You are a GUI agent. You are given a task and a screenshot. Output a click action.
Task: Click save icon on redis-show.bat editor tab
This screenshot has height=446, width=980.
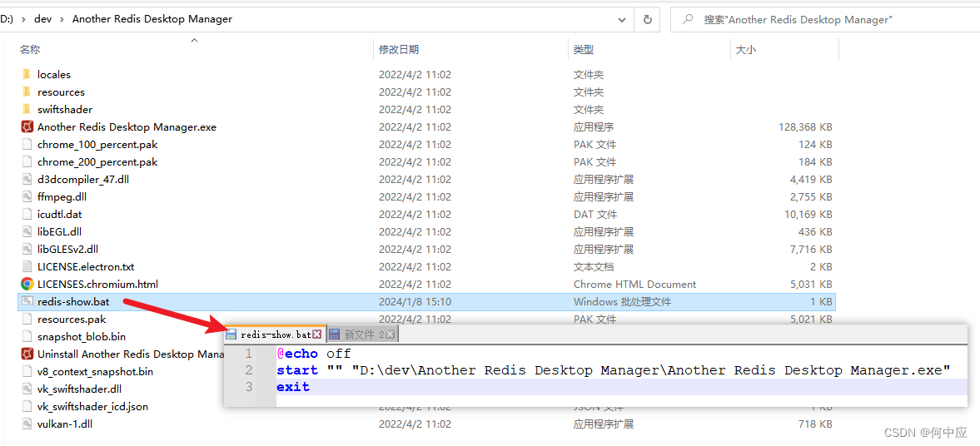231,334
